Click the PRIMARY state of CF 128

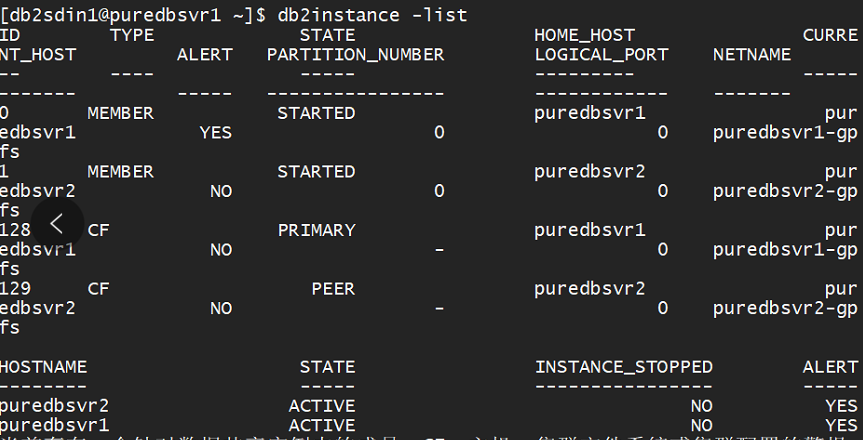click(316, 230)
